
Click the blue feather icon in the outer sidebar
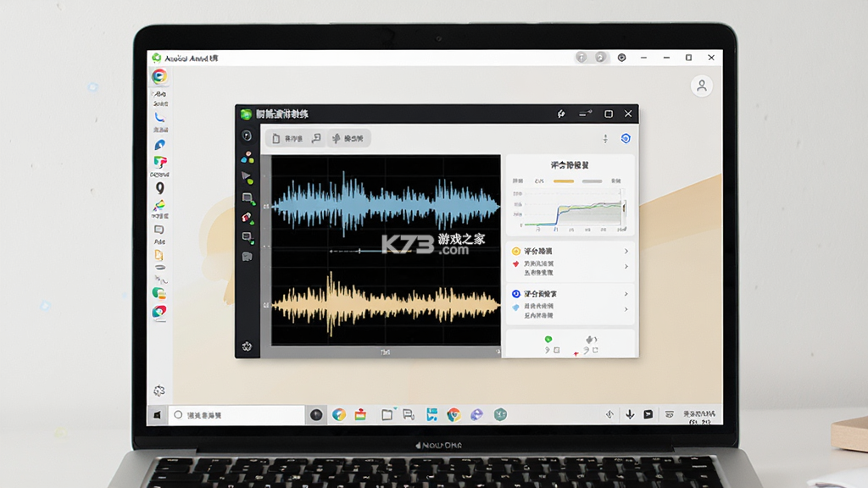(159, 144)
